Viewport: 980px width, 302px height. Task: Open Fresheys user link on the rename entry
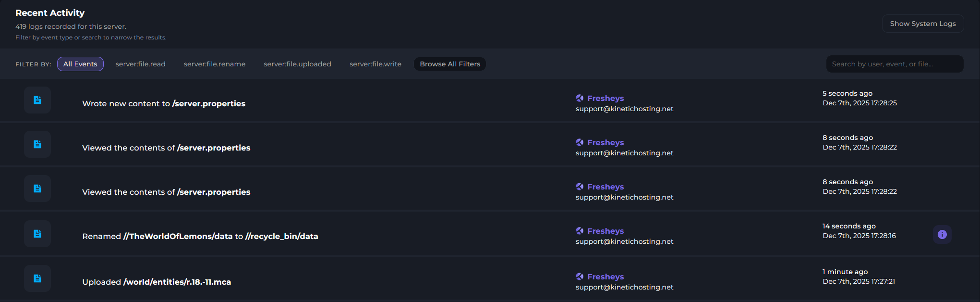(605, 231)
